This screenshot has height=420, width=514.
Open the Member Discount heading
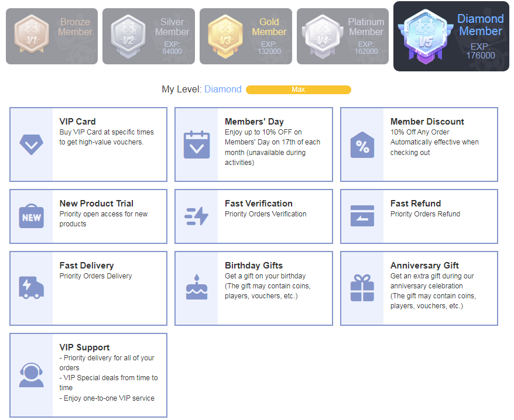click(x=427, y=122)
